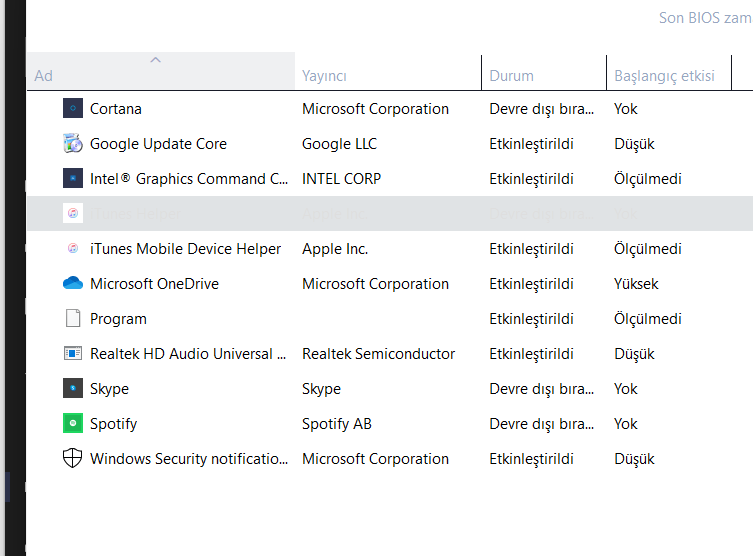This screenshot has width=753, height=556.
Task: Click Spotify AB publisher cell
Action: click(x=337, y=424)
